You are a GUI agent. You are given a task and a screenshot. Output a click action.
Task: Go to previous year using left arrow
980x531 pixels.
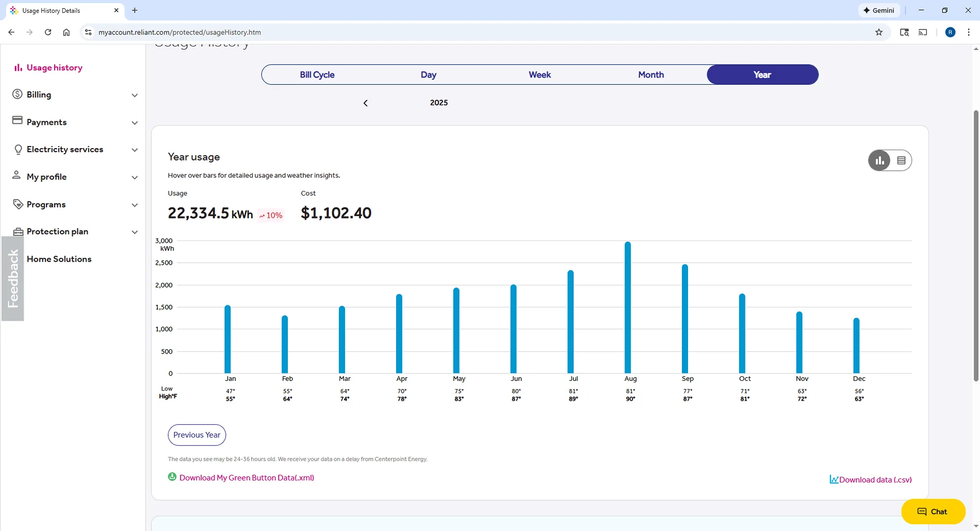pyautogui.click(x=366, y=103)
